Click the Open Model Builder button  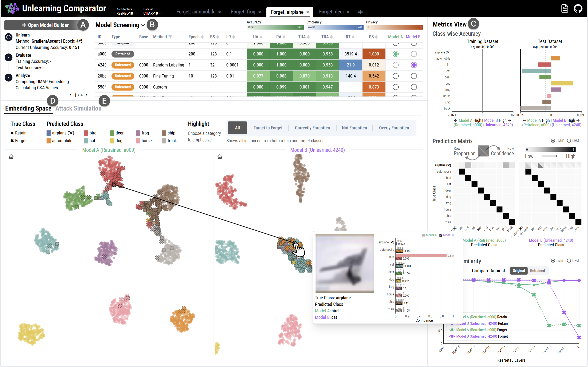(x=46, y=25)
